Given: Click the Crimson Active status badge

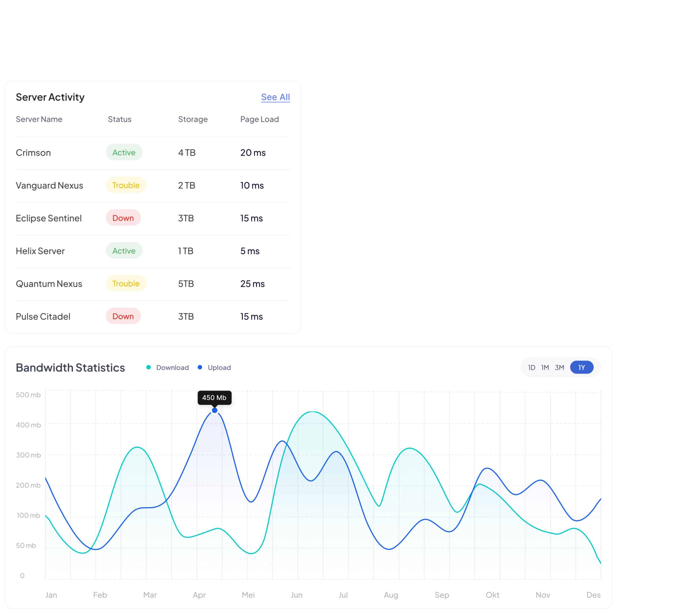Looking at the screenshot, I should 124,152.
